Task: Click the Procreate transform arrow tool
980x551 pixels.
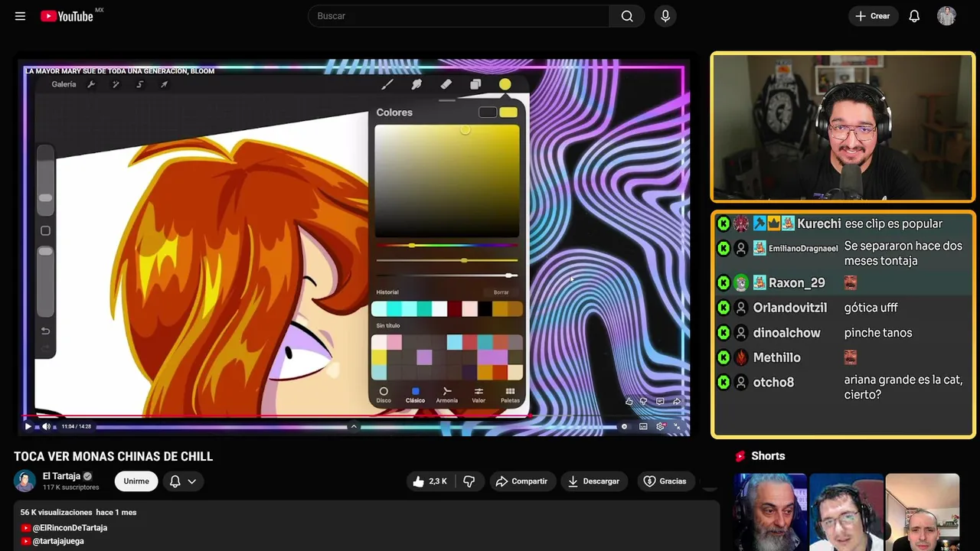Action: [x=164, y=84]
